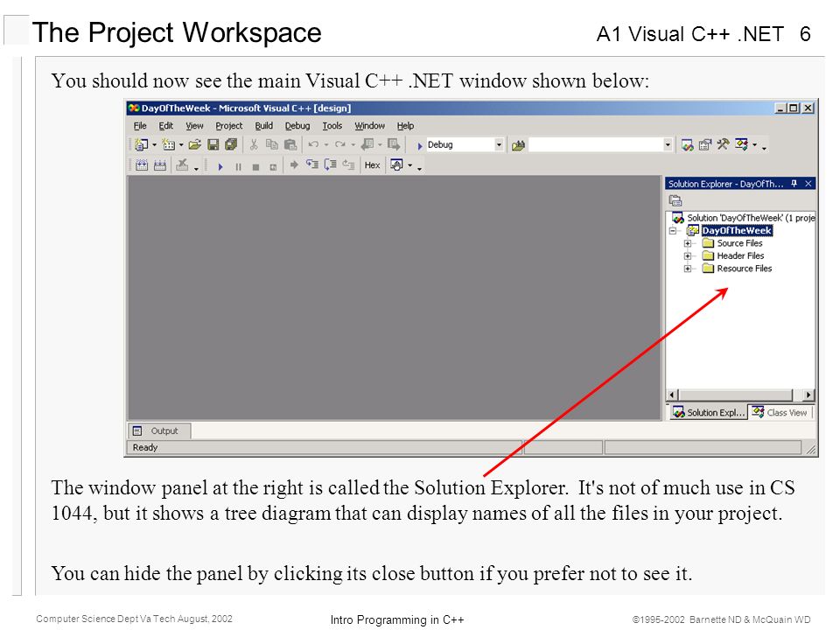This screenshot has width=840, height=630.
Task: Click the Continue play icon in debug toolbar
Action: pyautogui.click(x=220, y=166)
